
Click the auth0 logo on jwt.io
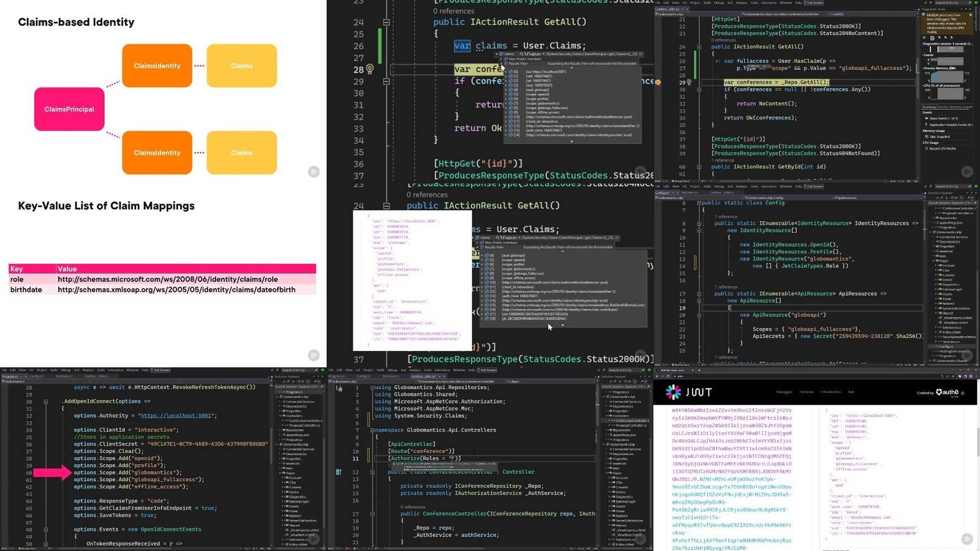pos(948,392)
